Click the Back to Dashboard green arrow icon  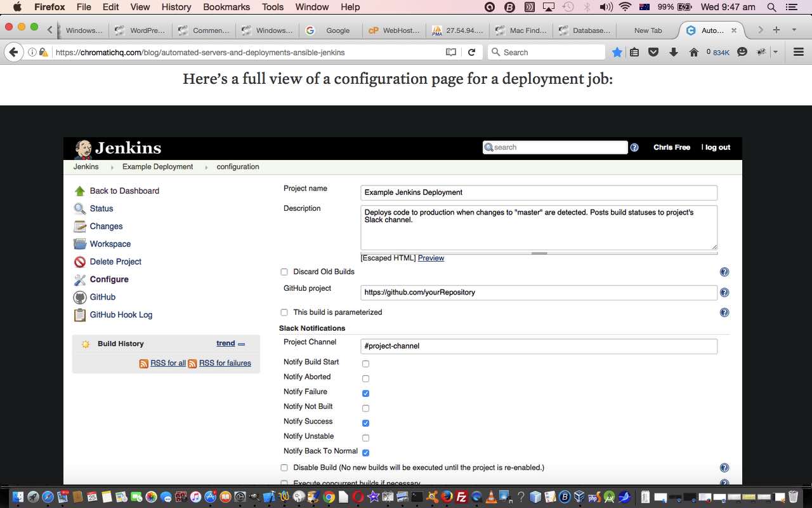(79, 191)
